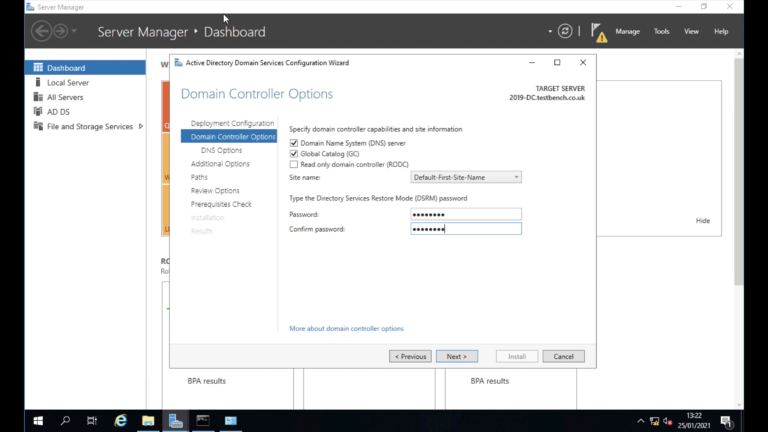Click the notifications flag with warning icon
This screenshot has height=432, width=768.
598,32
